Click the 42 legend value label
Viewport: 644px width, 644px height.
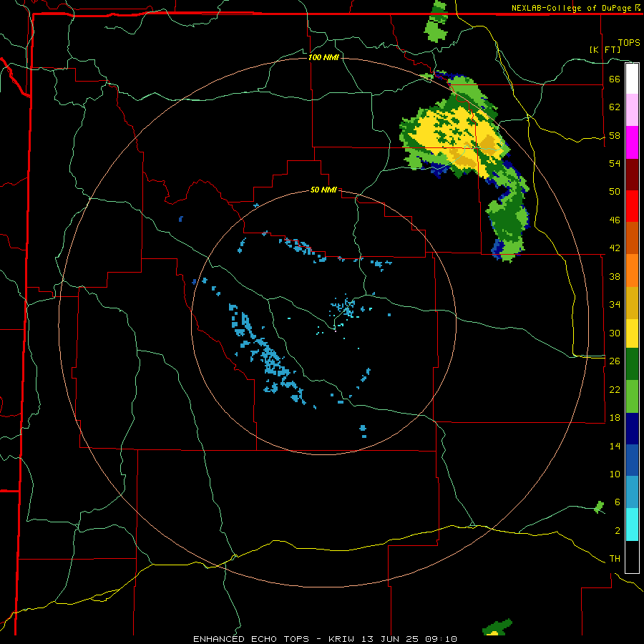(615, 248)
